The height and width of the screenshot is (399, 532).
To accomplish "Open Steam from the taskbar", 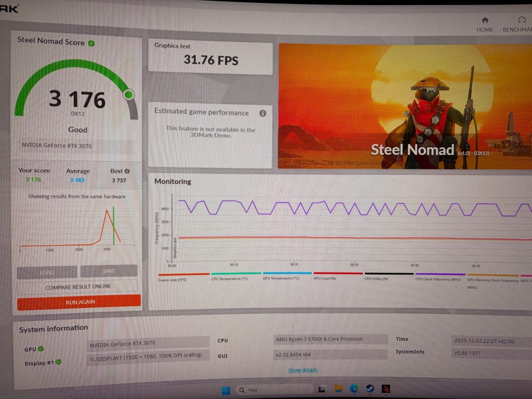I will pyautogui.click(x=370, y=388).
